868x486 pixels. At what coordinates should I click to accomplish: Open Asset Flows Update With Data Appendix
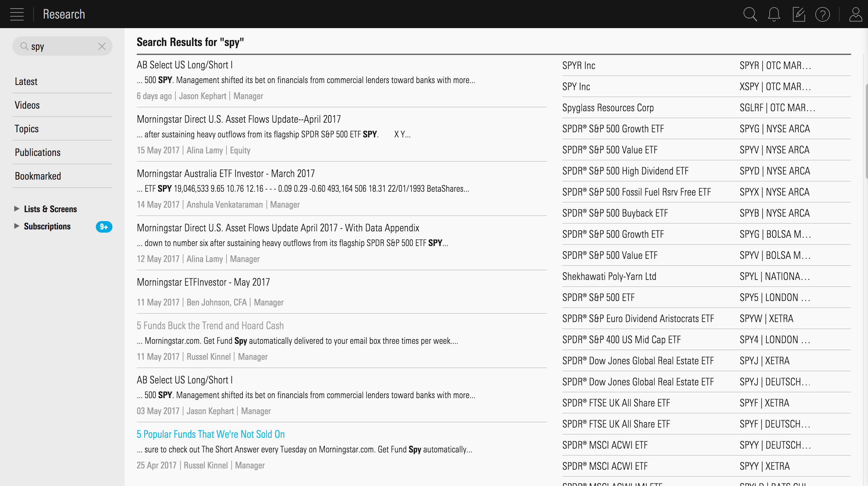click(x=278, y=228)
